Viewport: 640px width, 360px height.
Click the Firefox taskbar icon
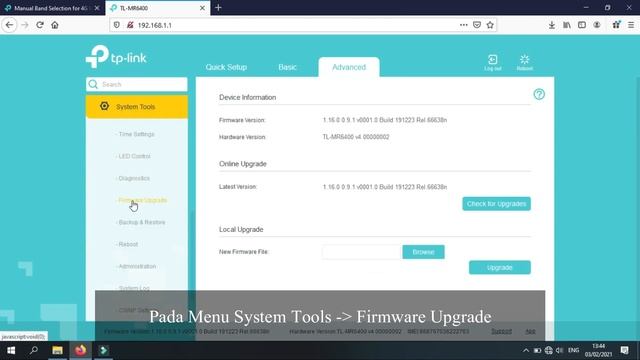click(80, 350)
